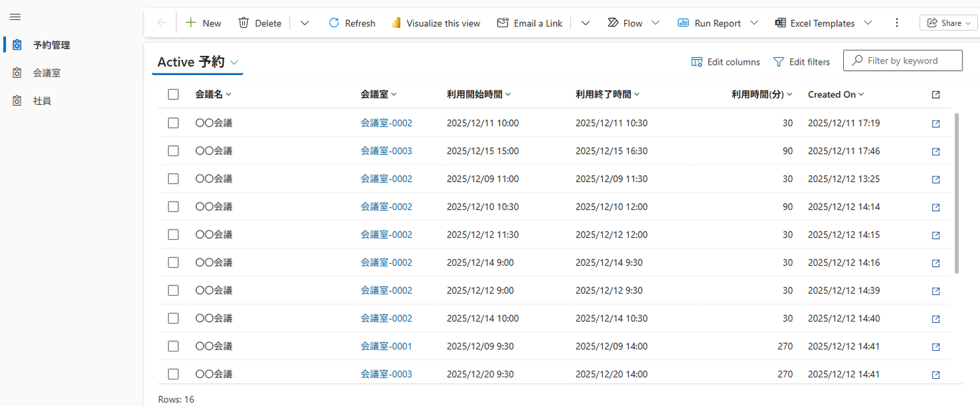This screenshot has width=980, height=406.
Task: Open the first row's record popout icon
Action: tap(936, 123)
